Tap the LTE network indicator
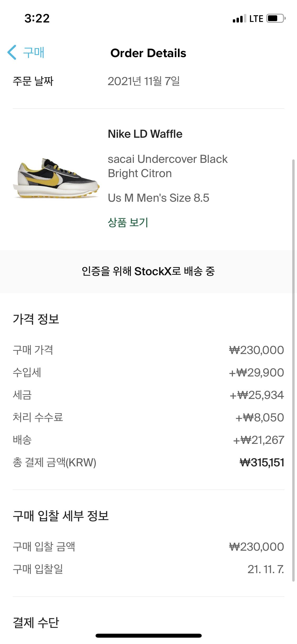The width and height of the screenshot is (297, 644). [256, 19]
